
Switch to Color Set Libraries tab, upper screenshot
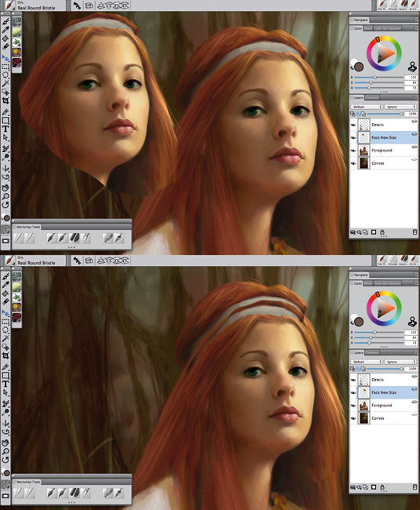coord(388,28)
